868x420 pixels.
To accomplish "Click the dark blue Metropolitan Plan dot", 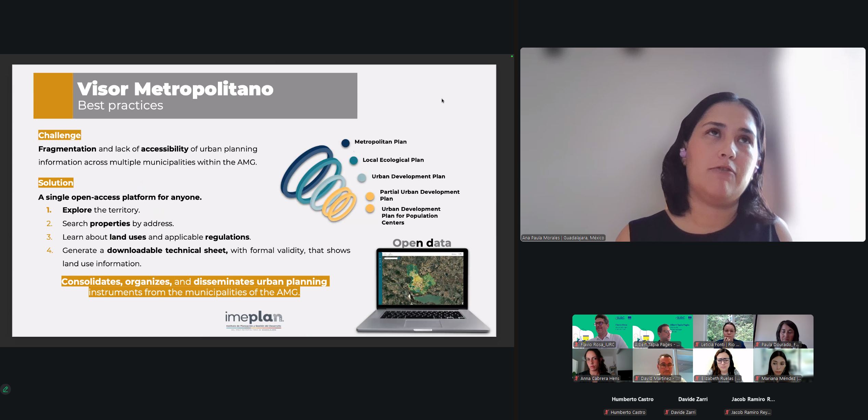I will pos(345,143).
